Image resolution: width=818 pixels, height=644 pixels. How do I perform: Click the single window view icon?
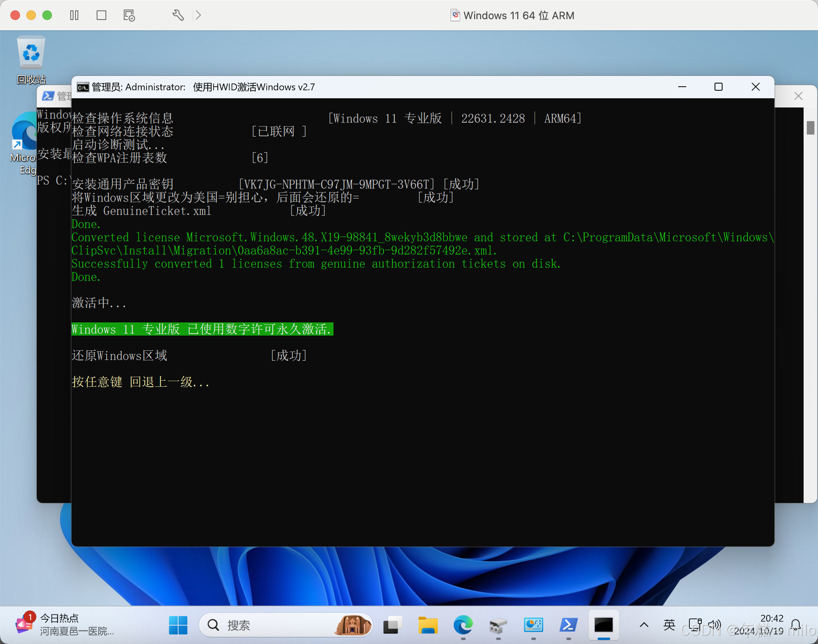click(x=101, y=15)
